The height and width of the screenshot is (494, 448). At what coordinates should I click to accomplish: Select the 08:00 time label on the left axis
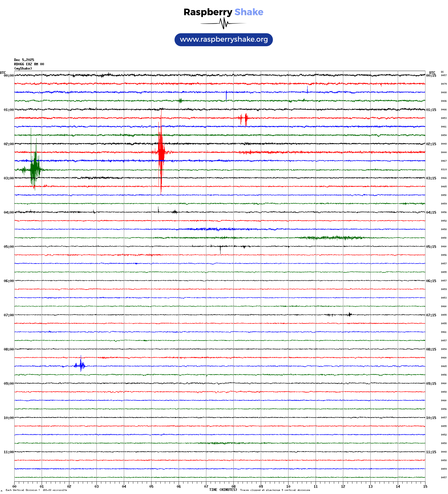(9, 349)
